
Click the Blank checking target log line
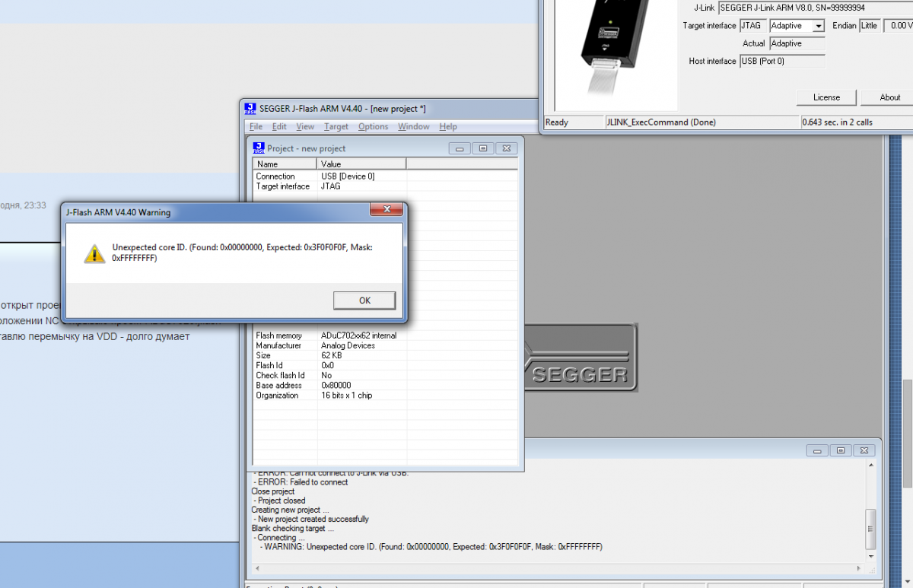(x=293, y=529)
